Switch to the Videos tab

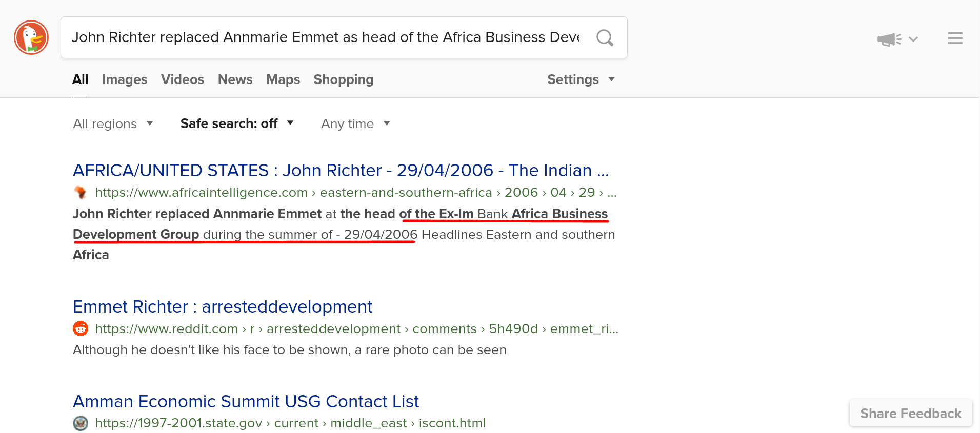click(183, 79)
